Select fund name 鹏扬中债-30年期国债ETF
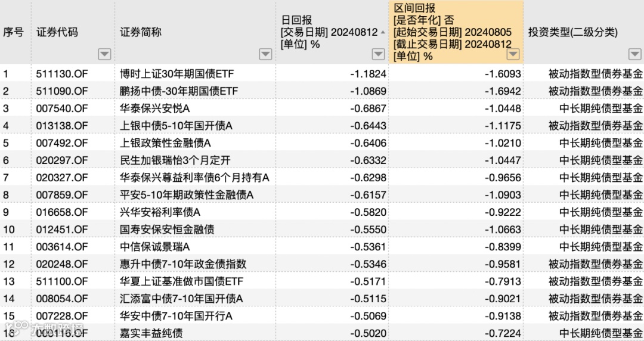The height and width of the screenshot is (341, 644). tap(179, 91)
